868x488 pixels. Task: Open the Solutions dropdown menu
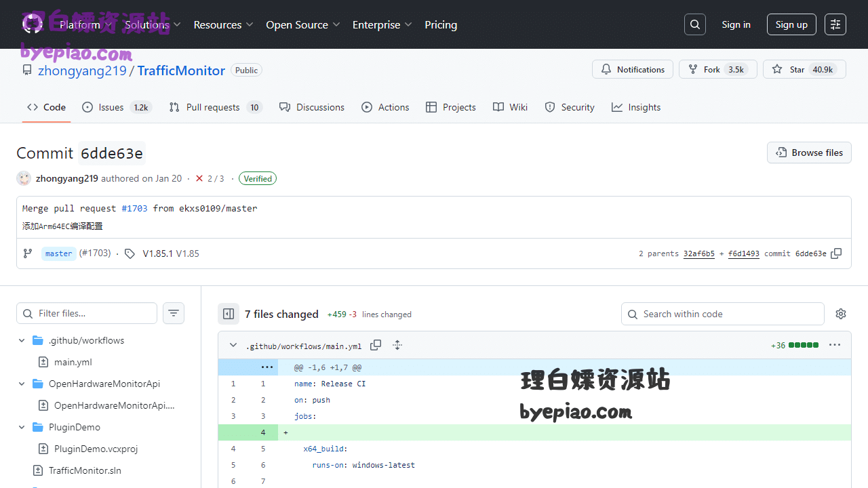(x=153, y=24)
